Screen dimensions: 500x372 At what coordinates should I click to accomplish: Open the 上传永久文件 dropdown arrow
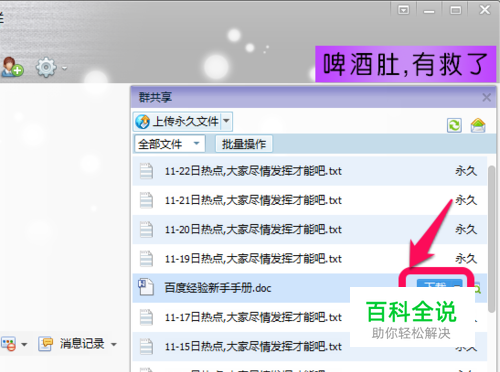point(226,121)
